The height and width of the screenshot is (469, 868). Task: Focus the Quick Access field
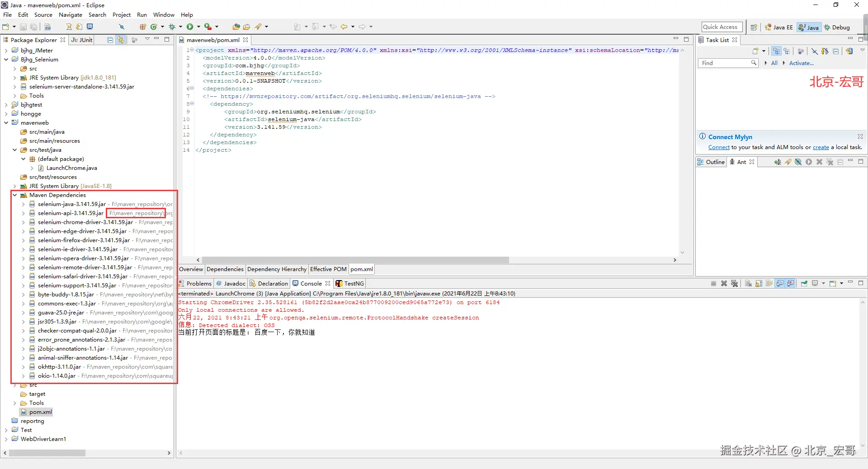tap(722, 27)
